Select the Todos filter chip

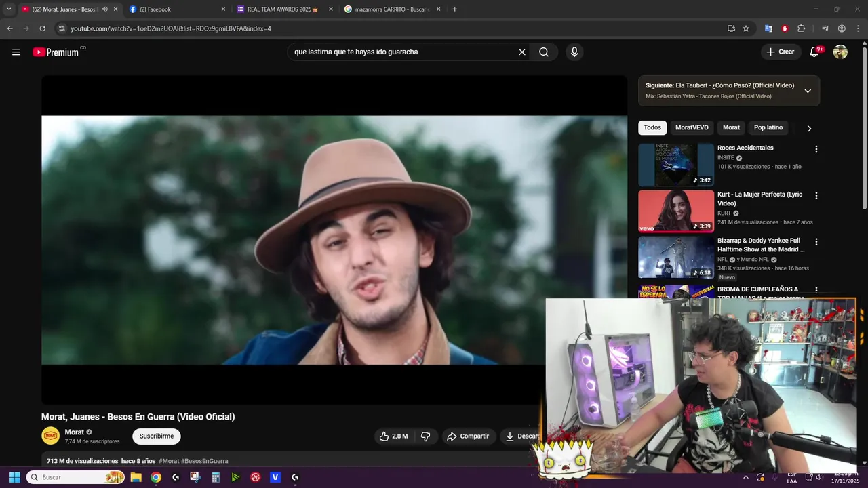[x=652, y=127]
